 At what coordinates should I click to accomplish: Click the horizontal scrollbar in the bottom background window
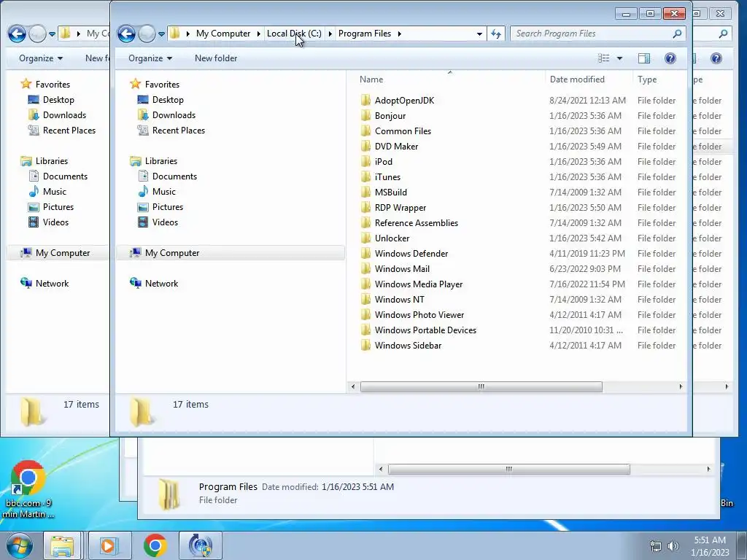click(508, 469)
